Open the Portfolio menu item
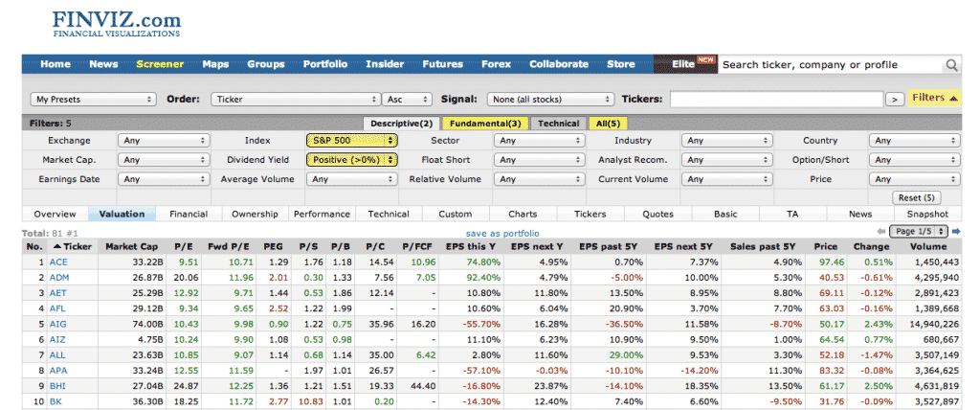 click(325, 64)
